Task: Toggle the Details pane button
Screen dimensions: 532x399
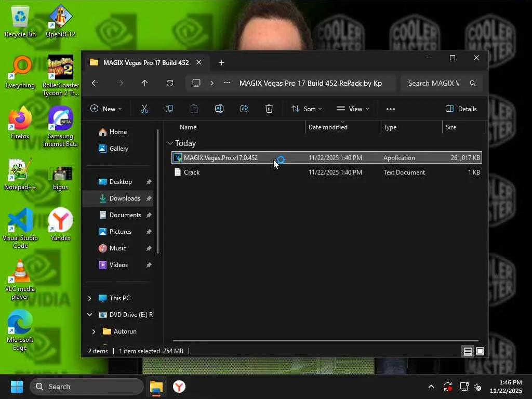Action: click(x=461, y=109)
